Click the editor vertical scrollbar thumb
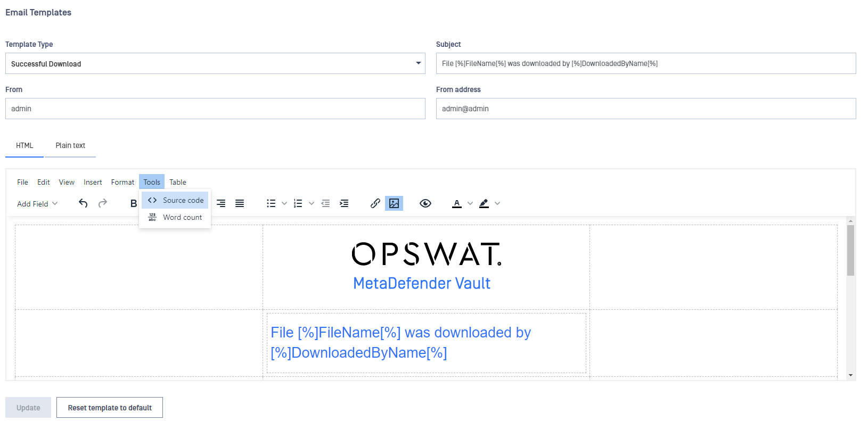The height and width of the screenshot is (421, 868). tap(850, 250)
